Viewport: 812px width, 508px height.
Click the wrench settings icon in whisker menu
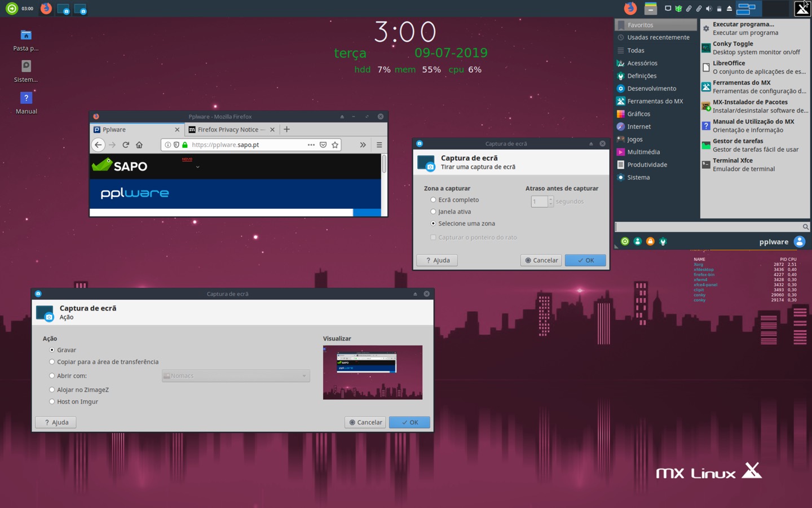pyautogui.click(x=663, y=241)
